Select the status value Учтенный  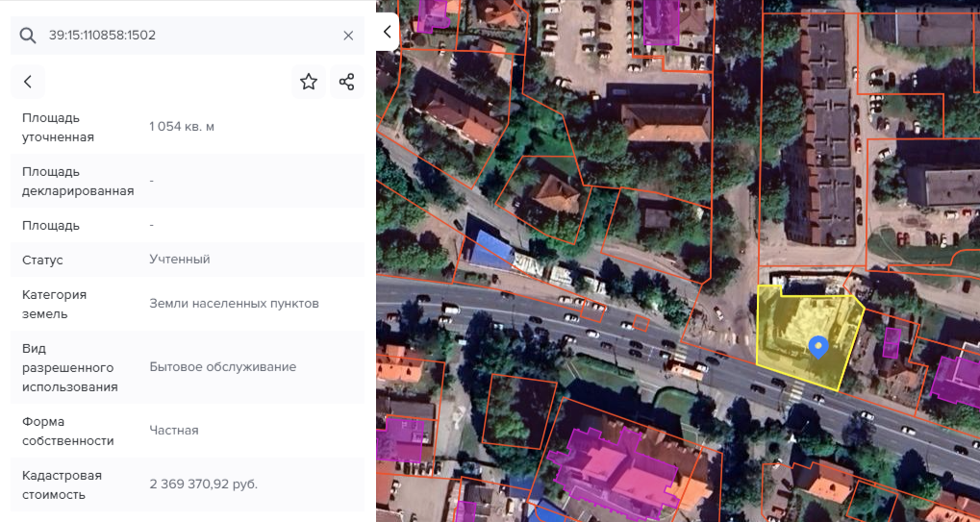[x=180, y=260]
